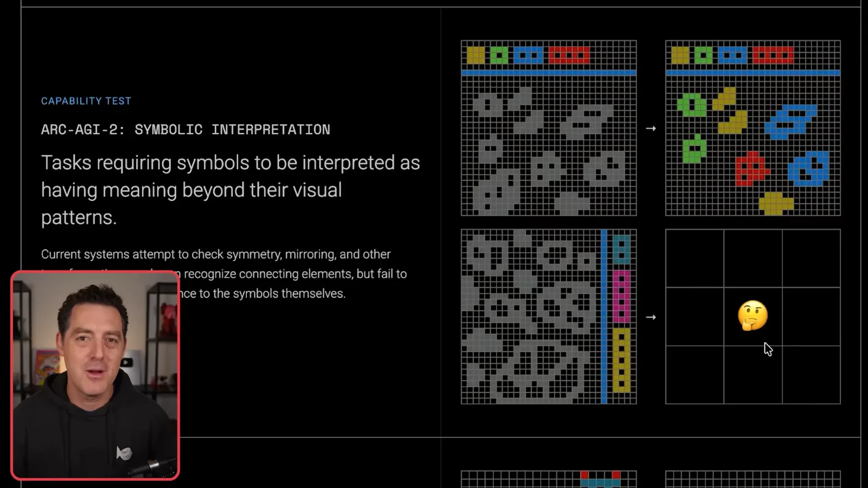868x488 pixels.
Task: Select the center cell of the empty answer grid
Action: 753,317
